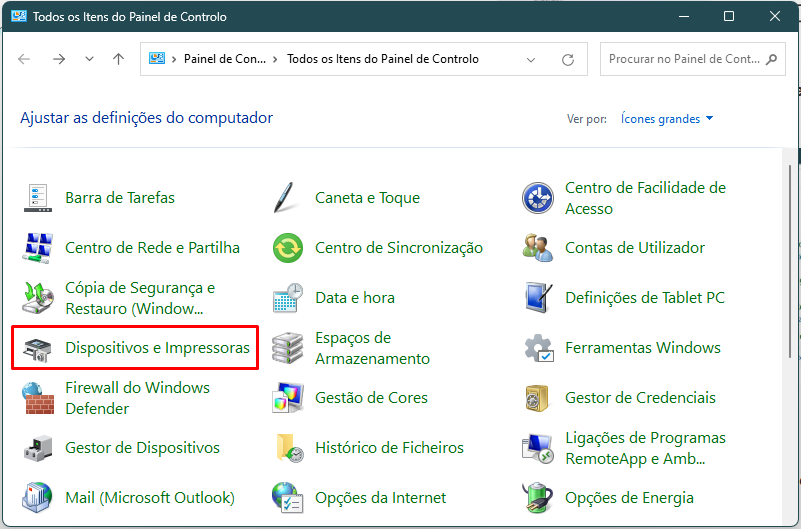Expand the chevron after Painel de Con... breadcrumb
801x529 pixels.
tap(275, 59)
